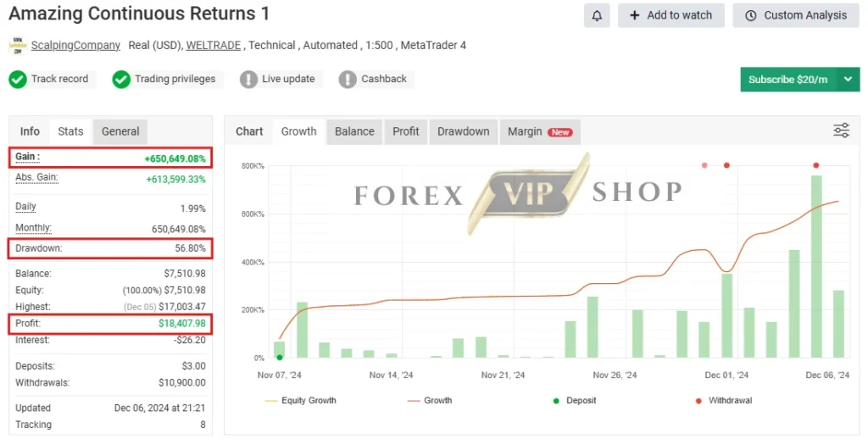Expand the Subscribe dropdown arrow

(x=848, y=79)
